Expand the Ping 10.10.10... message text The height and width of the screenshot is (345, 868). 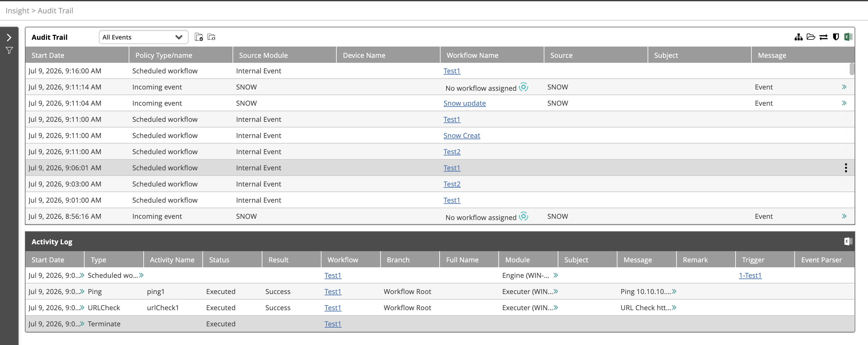click(674, 292)
